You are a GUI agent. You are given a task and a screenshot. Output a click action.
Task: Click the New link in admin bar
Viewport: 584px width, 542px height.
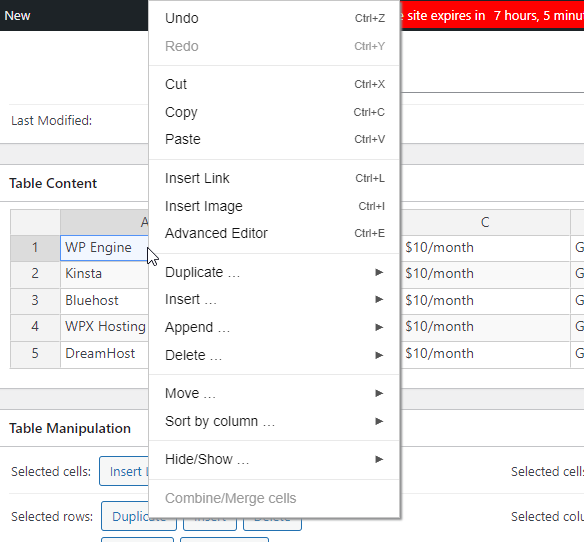17,16
